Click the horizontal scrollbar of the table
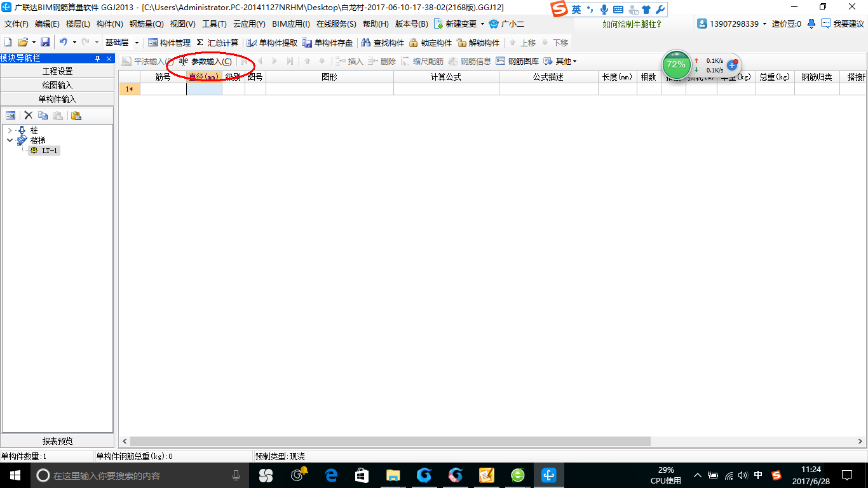The image size is (868, 488). pyautogui.click(x=391, y=441)
